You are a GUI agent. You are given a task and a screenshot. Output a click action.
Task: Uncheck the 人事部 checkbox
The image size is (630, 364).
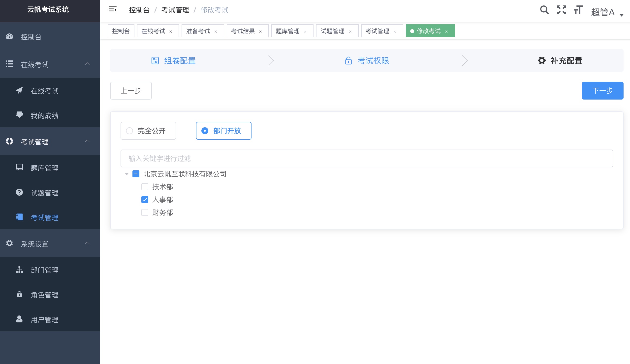pos(145,200)
